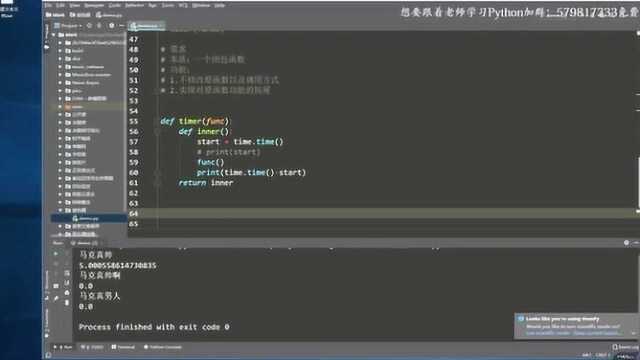Open the Edit menu
The height and width of the screenshot is (360, 640).
60,5
